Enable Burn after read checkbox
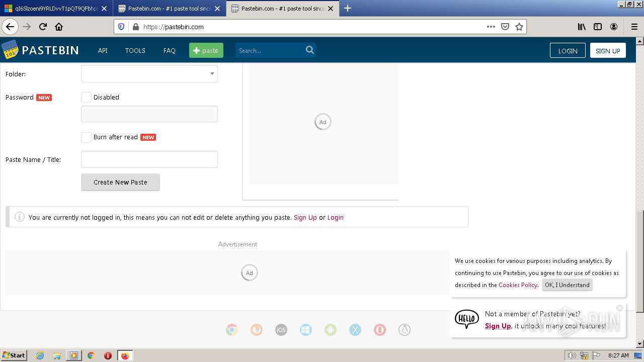 click(87, 137)
